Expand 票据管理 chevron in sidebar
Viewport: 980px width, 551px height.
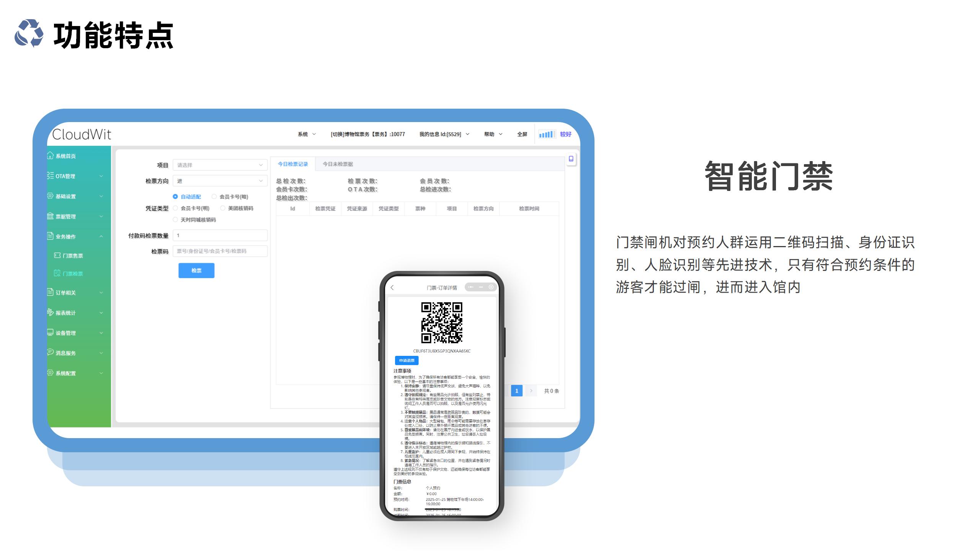point(101,216)
